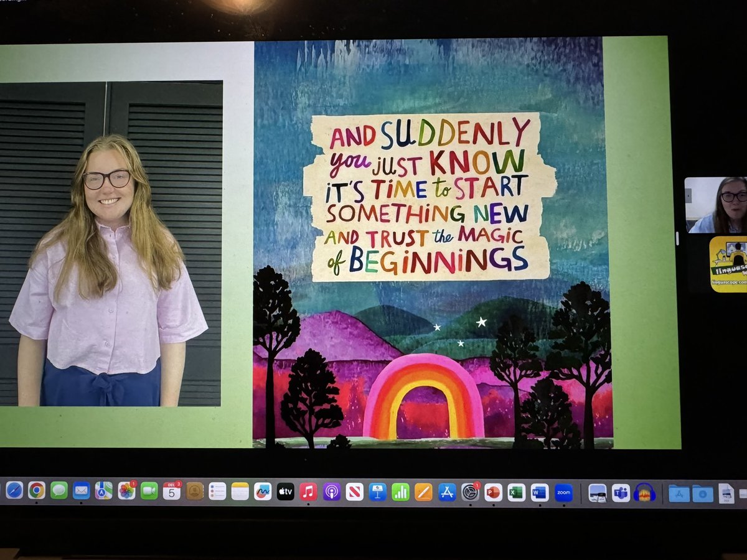The width and height of the screenshot is (747, 560).
Task: Open Photos app with notification badge
Action: (127, 490)
